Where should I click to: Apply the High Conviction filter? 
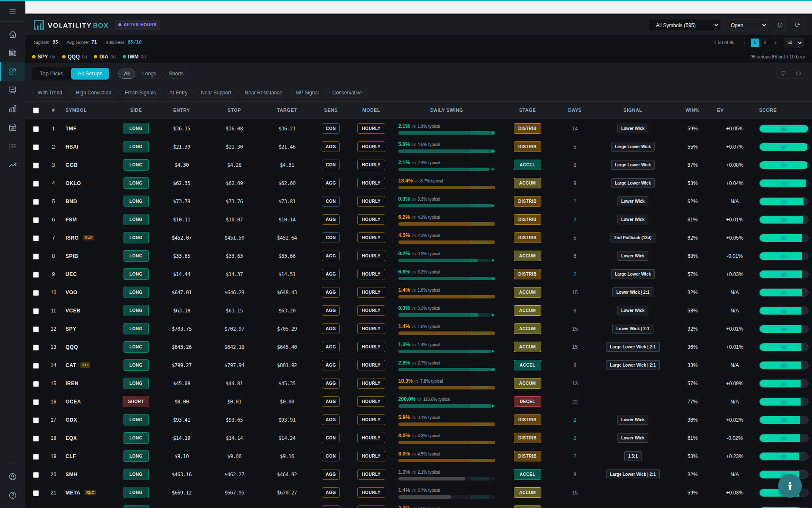pos(93,93)
